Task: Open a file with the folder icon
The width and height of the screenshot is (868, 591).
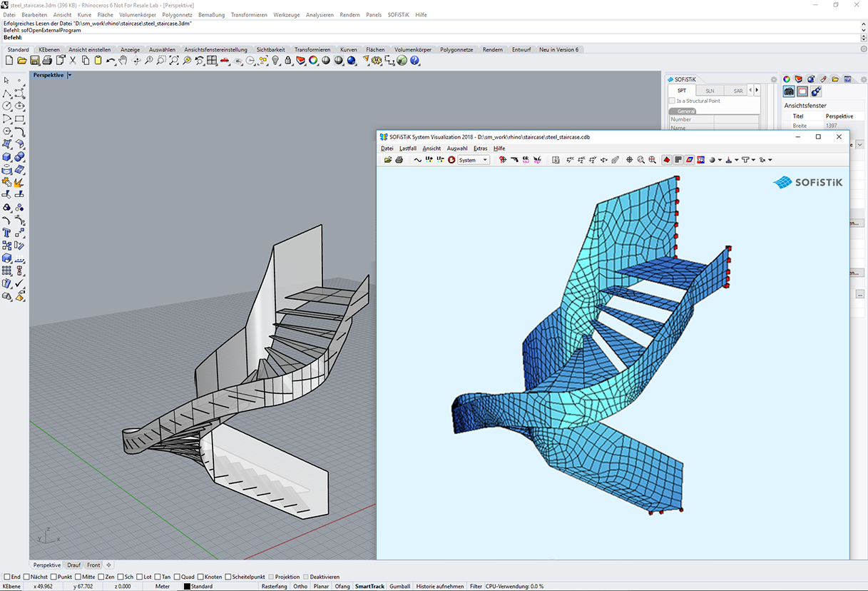Action: pyautogui.click(x=22, y=61)
